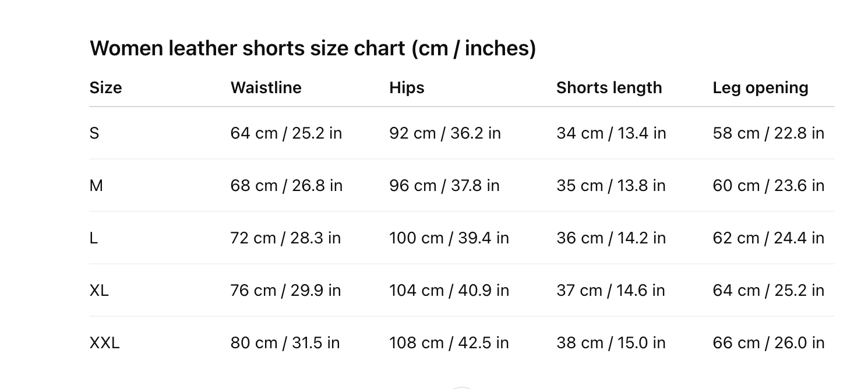Click the 96 cm / 37.8 in hips cell

tap(444, 186)
